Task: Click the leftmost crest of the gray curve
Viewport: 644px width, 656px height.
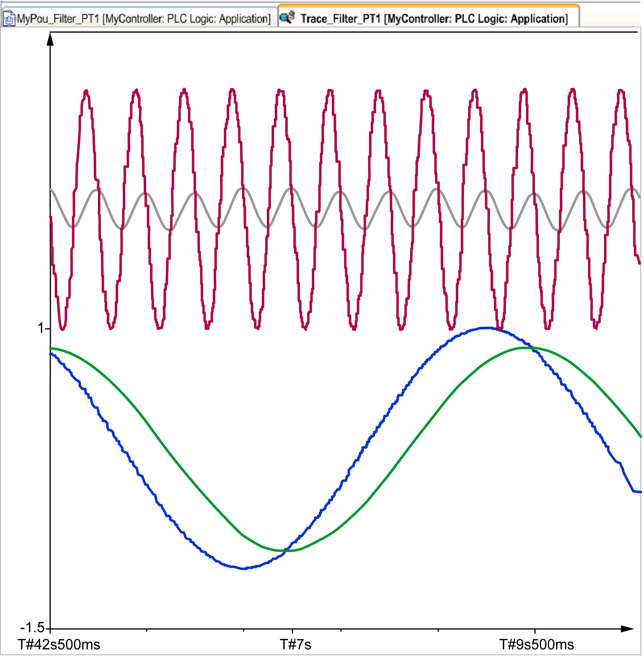Action: point(98,191)
